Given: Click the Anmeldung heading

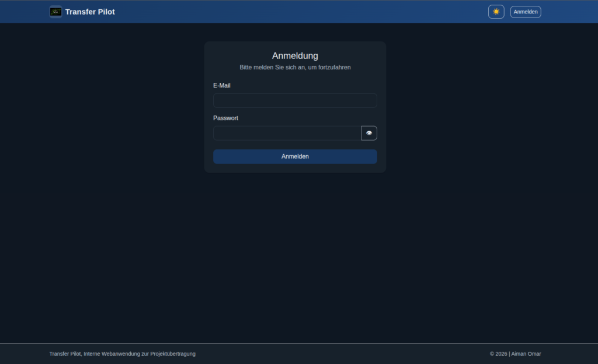Looking at the screenshot, I should (x=295, y=55).
